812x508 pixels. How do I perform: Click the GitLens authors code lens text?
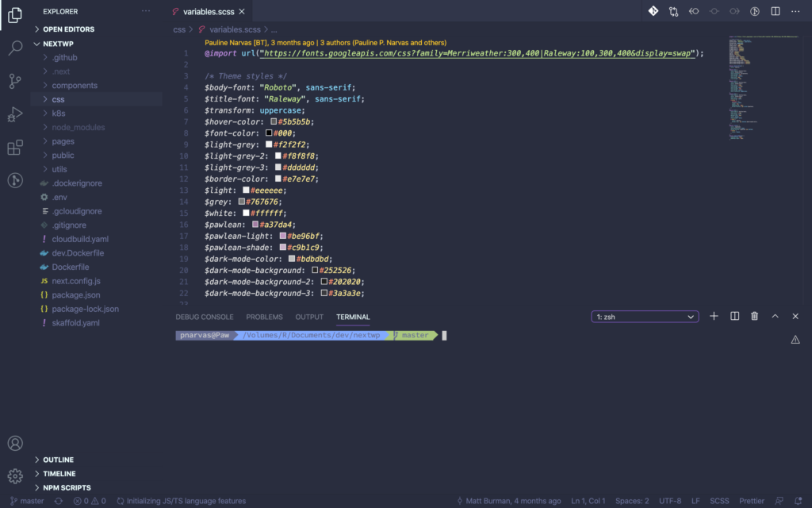pos(325,43)
